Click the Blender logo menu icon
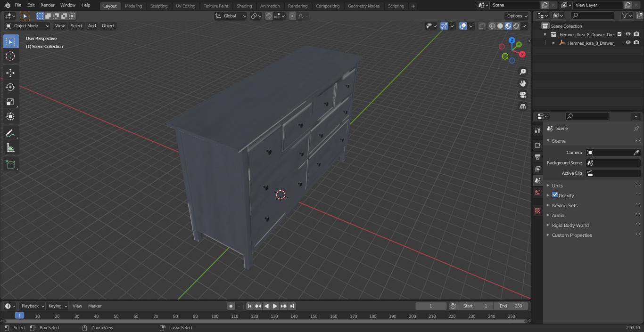The height and width of the screenshot is (332, 644). (x=7, y=5)
